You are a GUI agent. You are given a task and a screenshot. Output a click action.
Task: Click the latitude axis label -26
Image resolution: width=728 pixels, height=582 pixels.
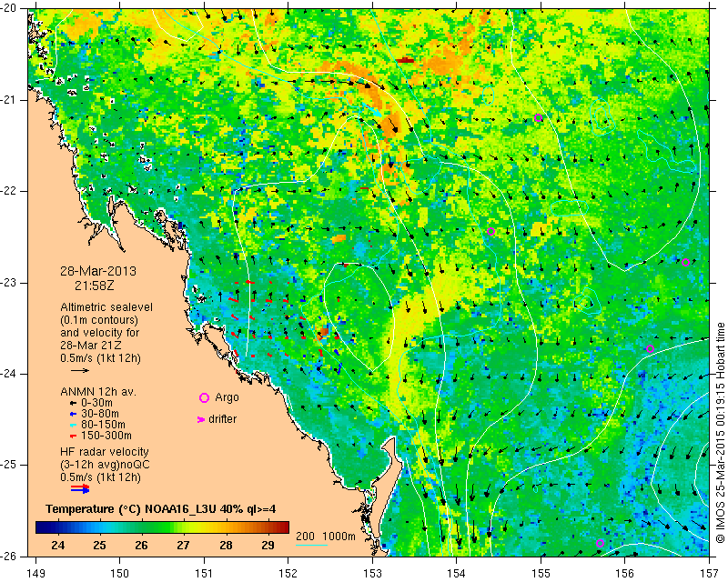click(x=9, y=556)
